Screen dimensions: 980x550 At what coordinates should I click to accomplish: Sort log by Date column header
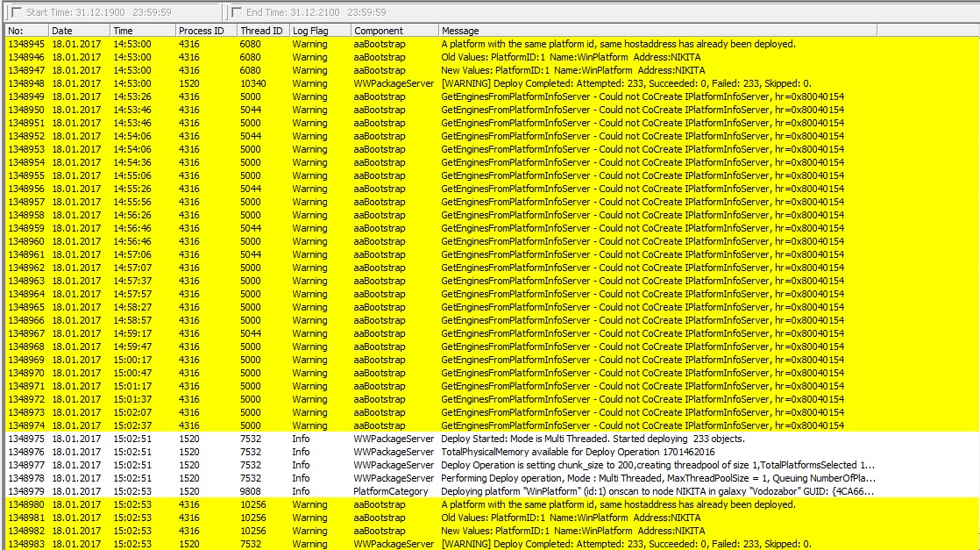(x=77, y=31)
